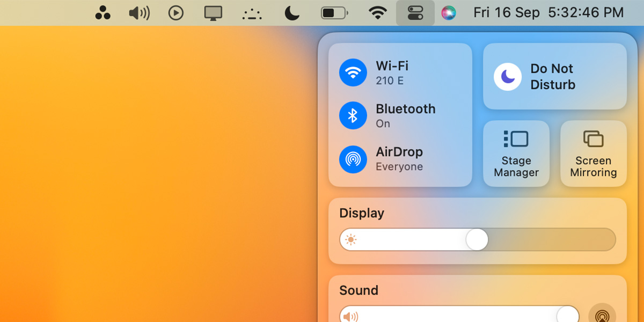Click the Display section heading

point(362,213)
